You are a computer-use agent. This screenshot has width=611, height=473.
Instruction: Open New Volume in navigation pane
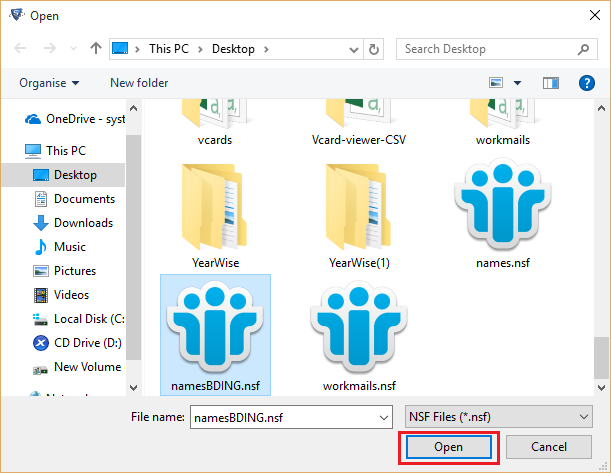77,367
